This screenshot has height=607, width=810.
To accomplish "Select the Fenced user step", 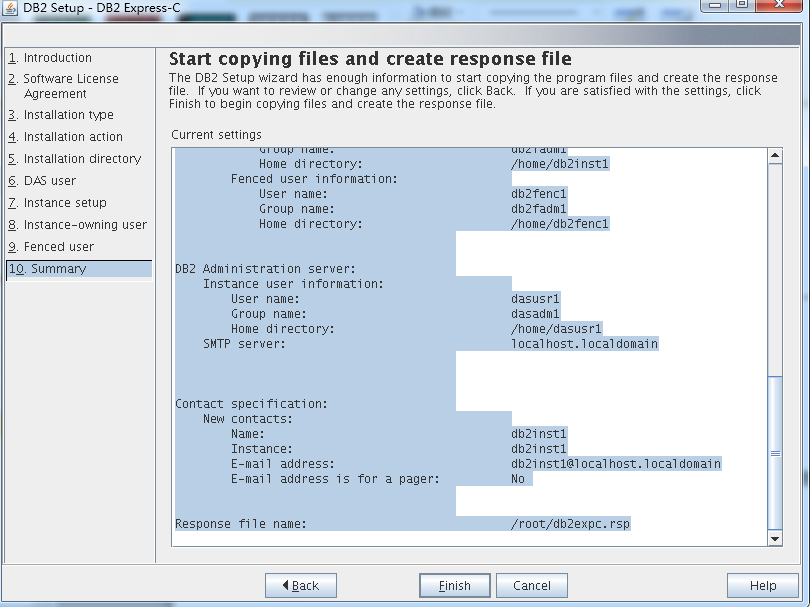I will coord(51,247).
